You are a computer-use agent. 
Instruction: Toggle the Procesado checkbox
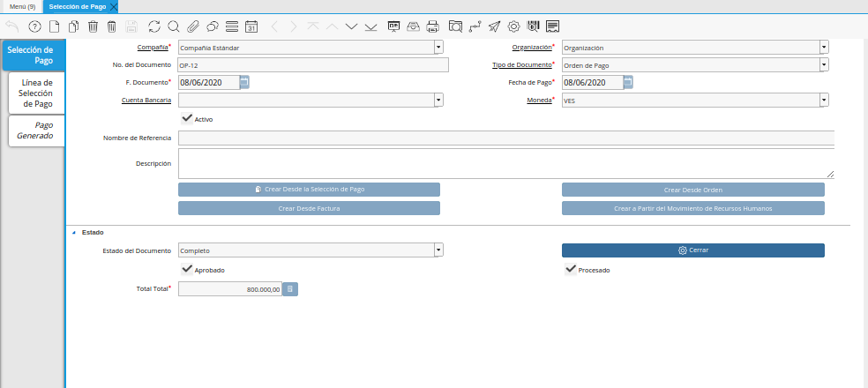point(570,270)
